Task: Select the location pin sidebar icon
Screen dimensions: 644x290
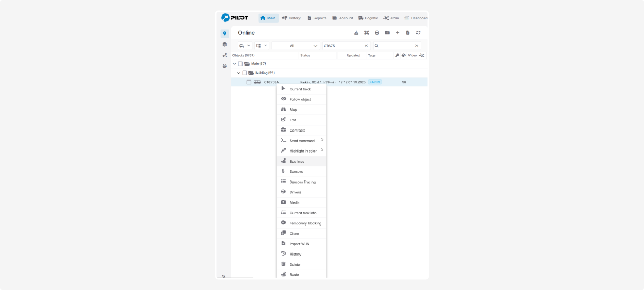Action: (x=224, y=33)
